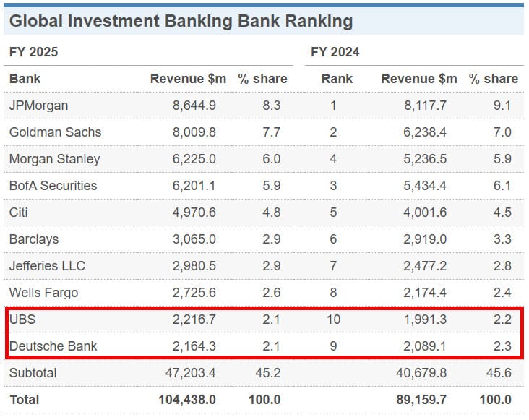529x420 pixels.
Task: Click UBS FY 2024 revenue "1,991.3"
Action: coord(425,319)
